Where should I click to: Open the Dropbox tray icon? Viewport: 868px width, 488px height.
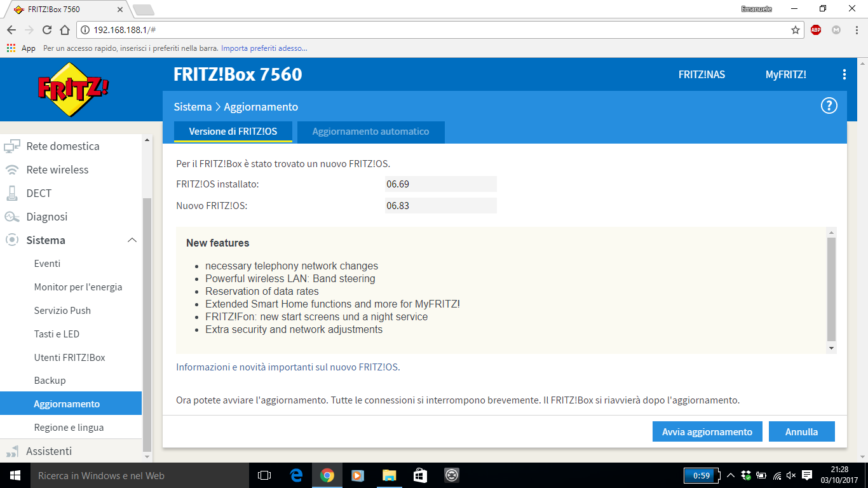747,475
